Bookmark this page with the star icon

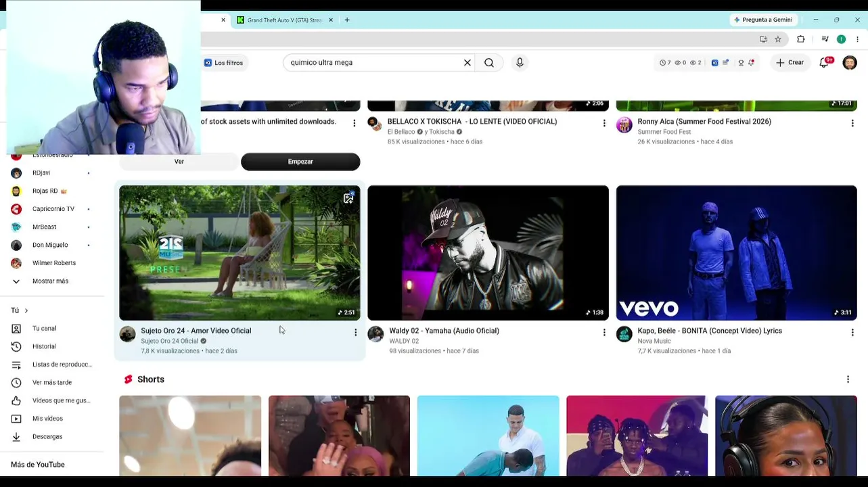coord(778,39)
